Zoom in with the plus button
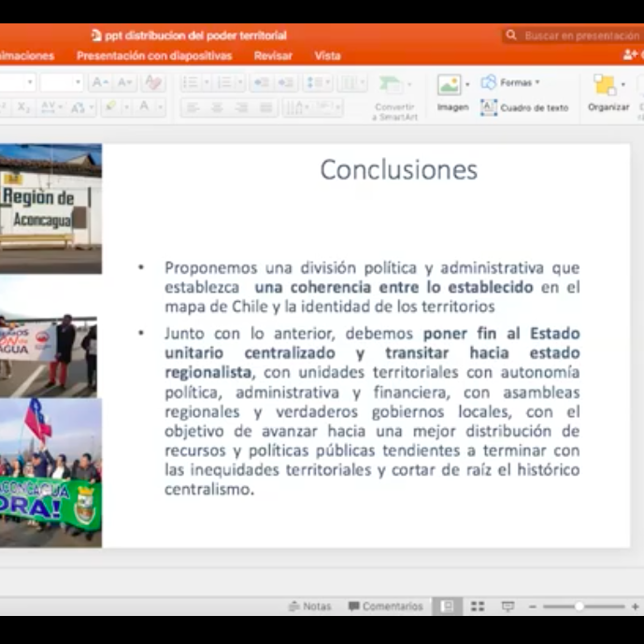 [x=635, y=607]
